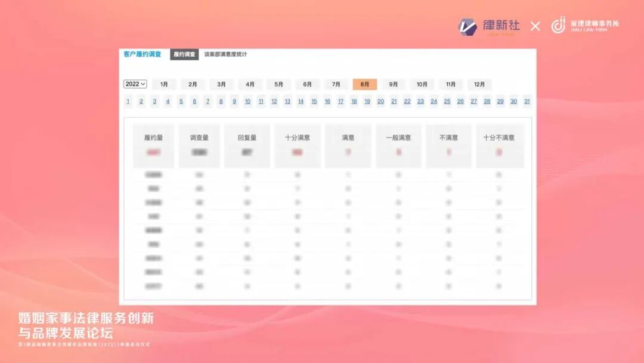The height and width of the screenshot is (363, 644).
Task: Open day 17 link
Action: pos(340,101)
